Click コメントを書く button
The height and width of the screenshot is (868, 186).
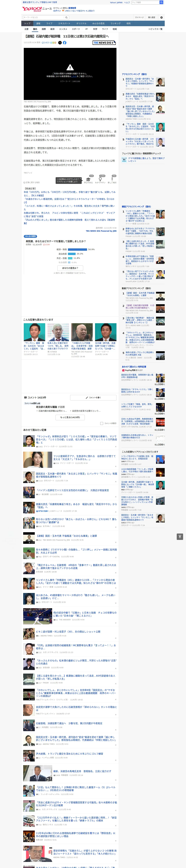(x=93, y=398)
